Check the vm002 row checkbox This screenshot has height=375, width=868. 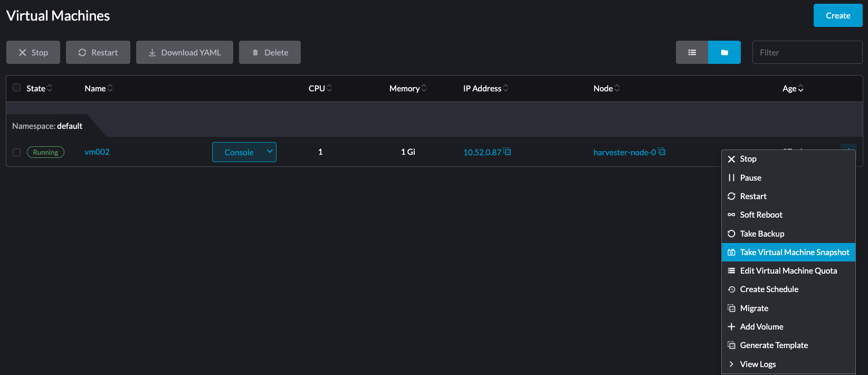click(17, 152)
